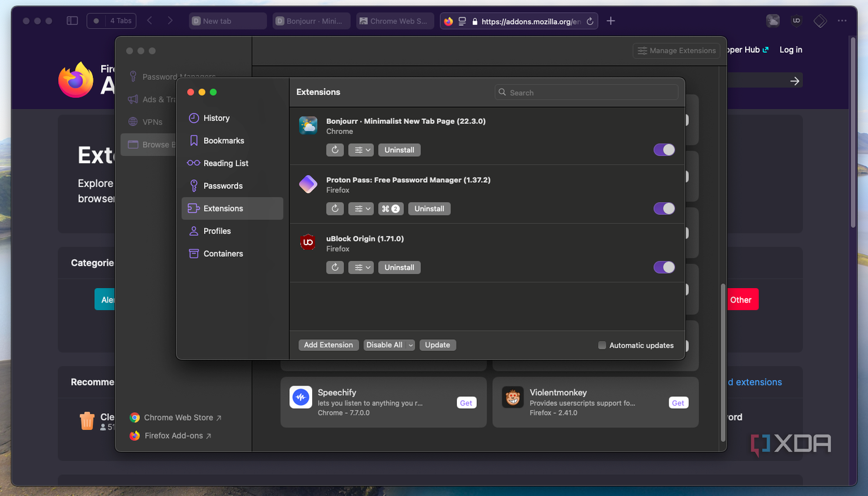Open Bonjourr options dropdown
Screen dimensions: 868x496
361,150
